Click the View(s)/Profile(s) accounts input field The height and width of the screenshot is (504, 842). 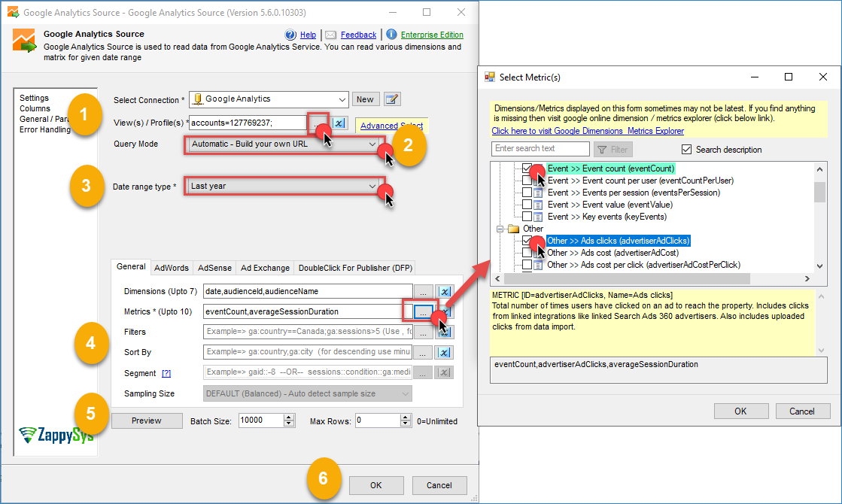[x=248, y=123]
